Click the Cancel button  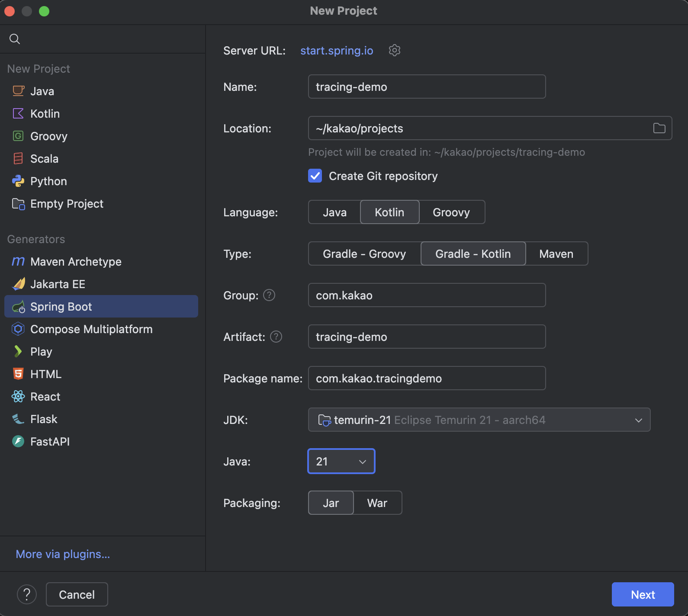[x=77, y=594]
